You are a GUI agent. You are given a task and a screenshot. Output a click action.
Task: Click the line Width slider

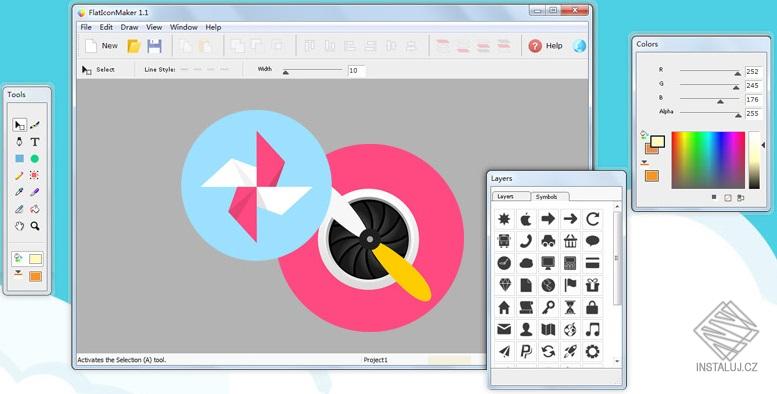[312, 70]
